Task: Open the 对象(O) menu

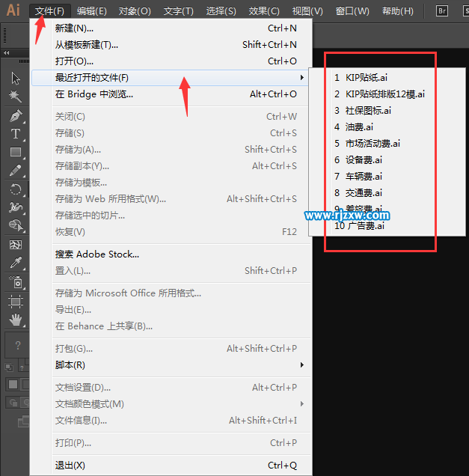Action: point(135,11)
